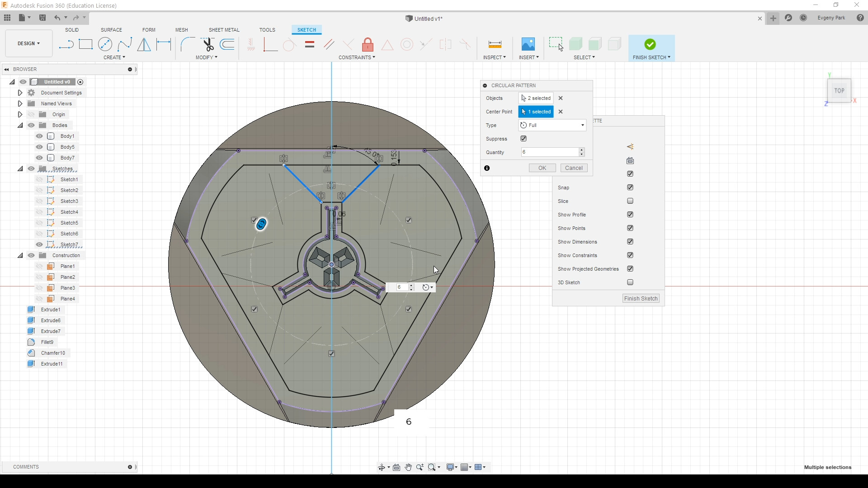
Task: Activate the Trim scissors tool
Action: (208, 44)
